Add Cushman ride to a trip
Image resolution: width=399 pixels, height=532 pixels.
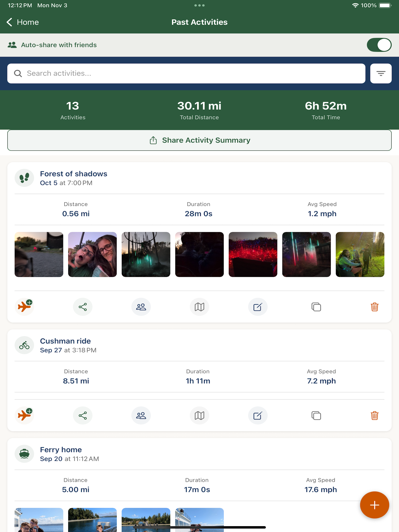[24, 415]
